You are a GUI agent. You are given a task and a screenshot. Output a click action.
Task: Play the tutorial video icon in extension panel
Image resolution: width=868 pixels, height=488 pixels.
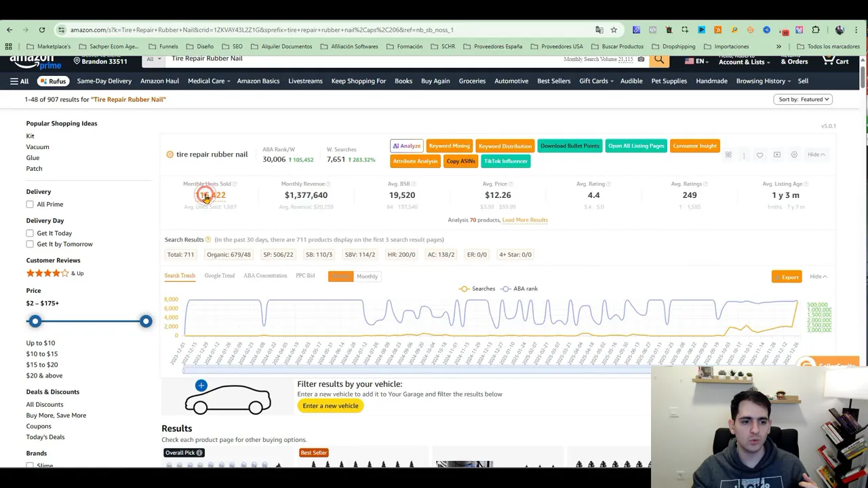[x=777, y=155]
